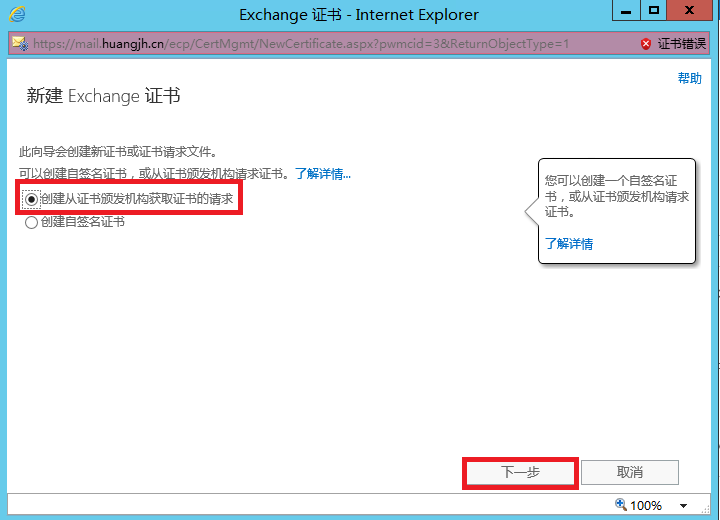The height and width of the screenshot is (520, 720).
Task: Click the 取消 button
Action: [630, 472]
